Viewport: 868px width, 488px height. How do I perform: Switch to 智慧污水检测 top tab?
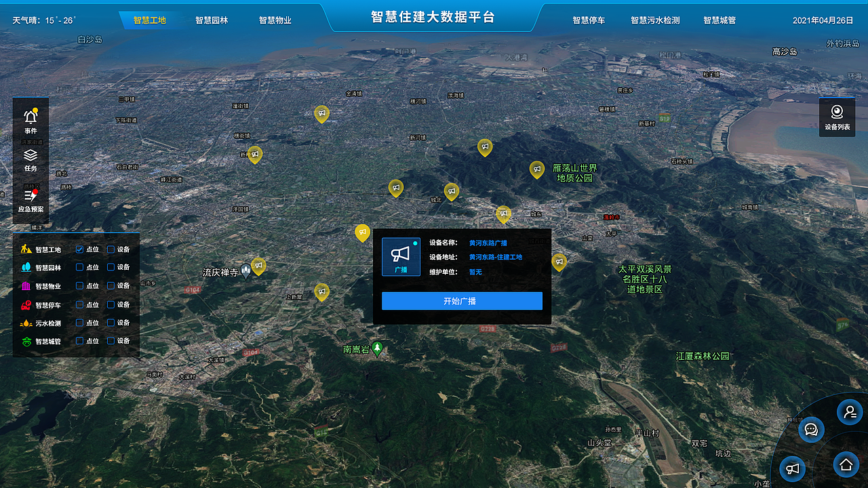(655, 20)
